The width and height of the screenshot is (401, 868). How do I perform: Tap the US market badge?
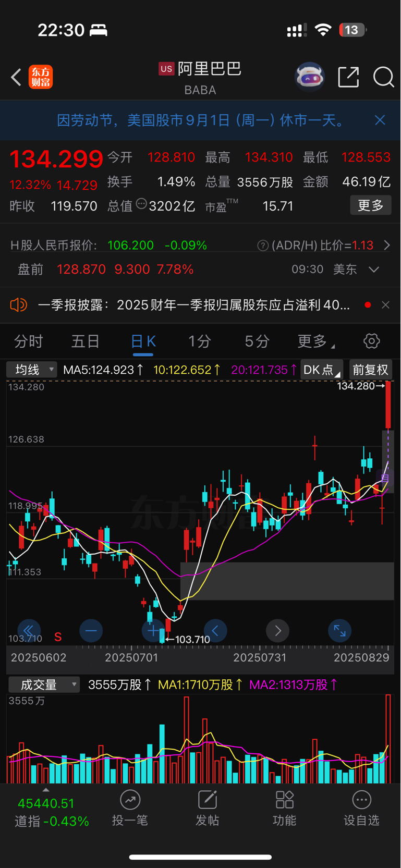[166, 69]
